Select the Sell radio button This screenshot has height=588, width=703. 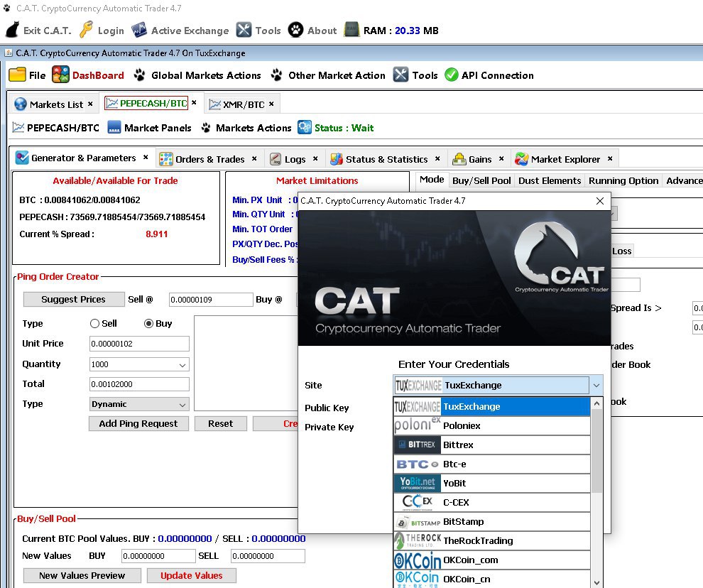point(94,323)
